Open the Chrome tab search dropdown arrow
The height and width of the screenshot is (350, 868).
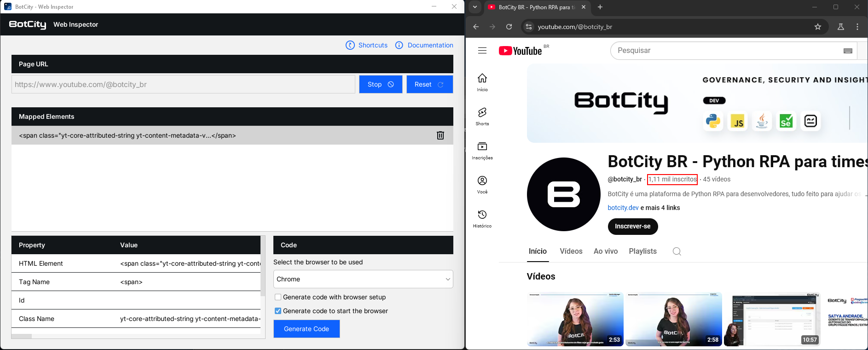pos(475,7)
